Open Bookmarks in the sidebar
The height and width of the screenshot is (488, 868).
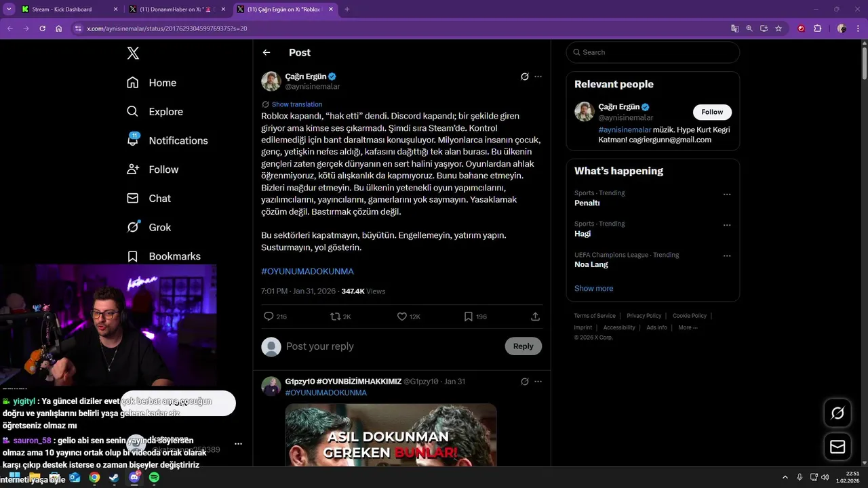[x=163, y=256]
